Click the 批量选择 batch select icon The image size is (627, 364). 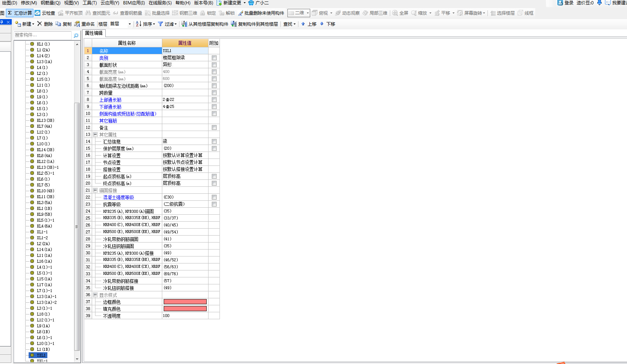click(x=148, y=13)
